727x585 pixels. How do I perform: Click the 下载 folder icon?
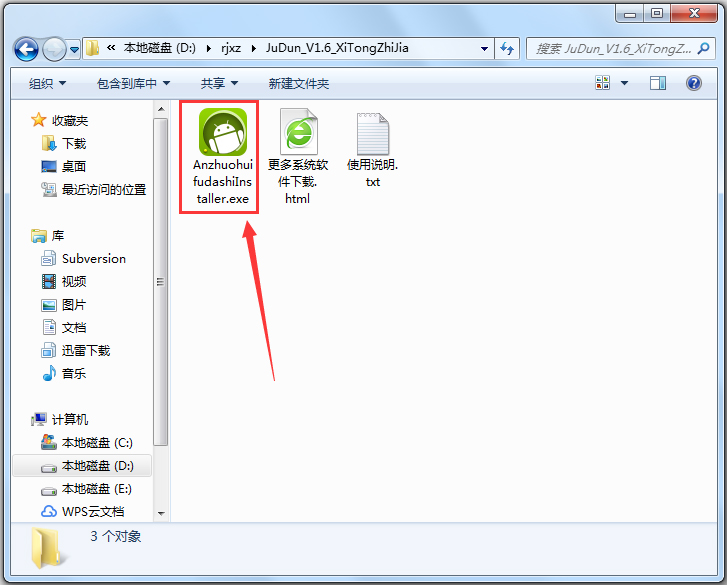(x=49, y=143)
